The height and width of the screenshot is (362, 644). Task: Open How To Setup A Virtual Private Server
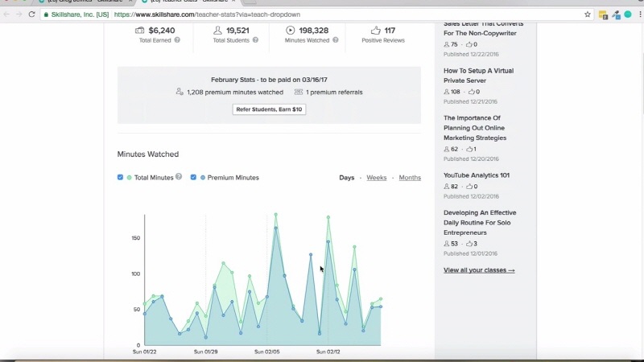[x=478, y=76]
